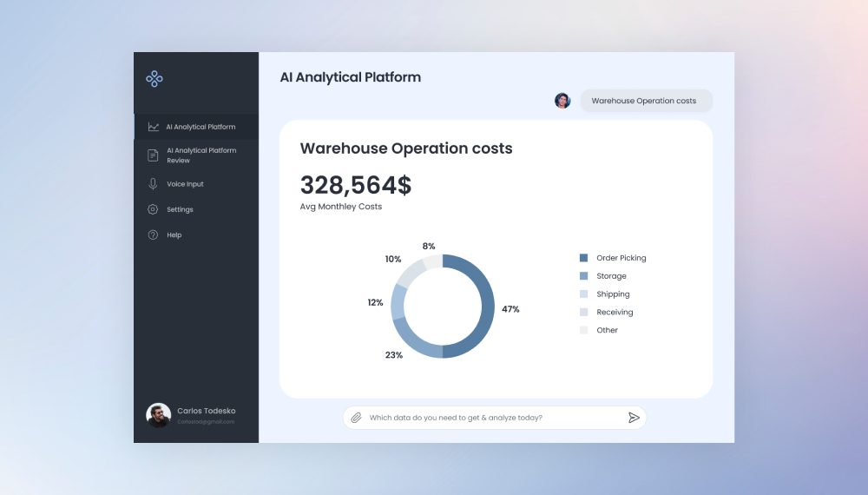Image resolution: width=868 pixels, height=495 pixels.
Task: Click the AI Analytical Platform page title
Action: pos(351,77)
